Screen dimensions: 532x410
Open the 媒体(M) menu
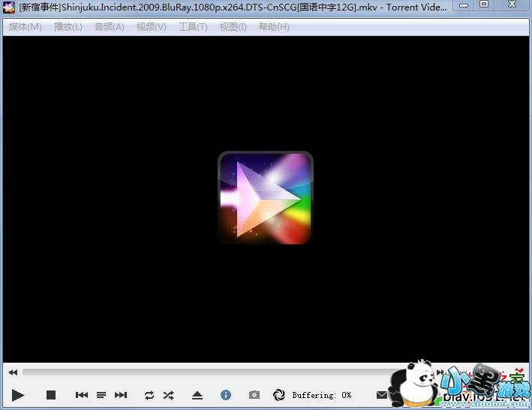click(25, 27)
